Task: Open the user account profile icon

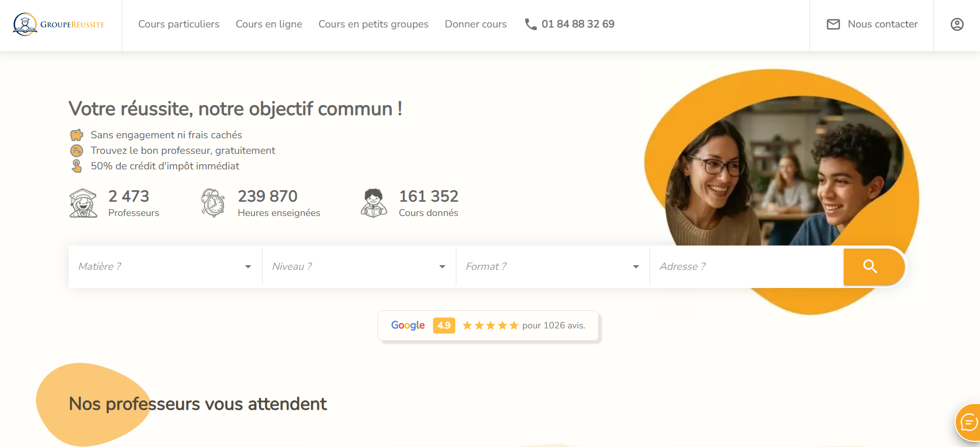Action: click(x=957, y=24)
